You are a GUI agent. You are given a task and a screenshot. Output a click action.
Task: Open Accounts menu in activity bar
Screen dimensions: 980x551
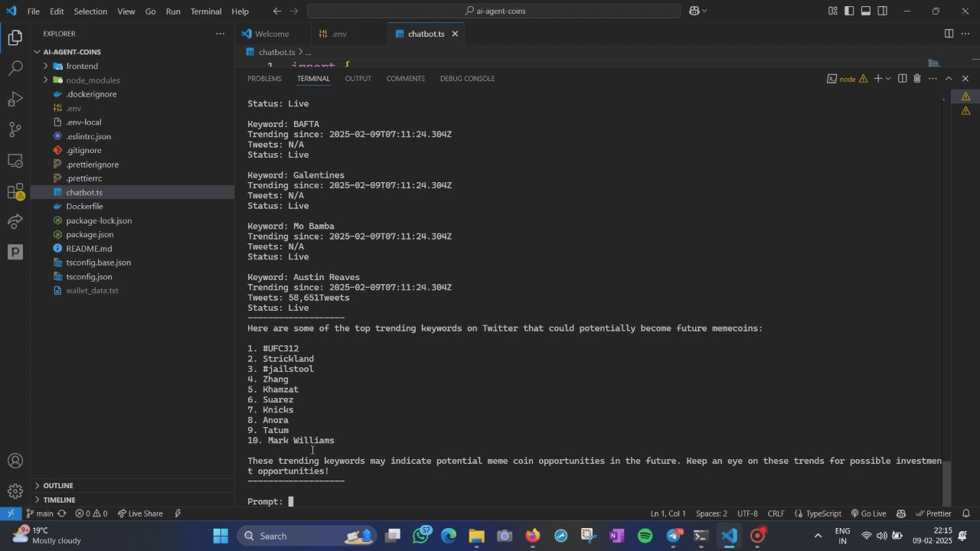(15, 461)
